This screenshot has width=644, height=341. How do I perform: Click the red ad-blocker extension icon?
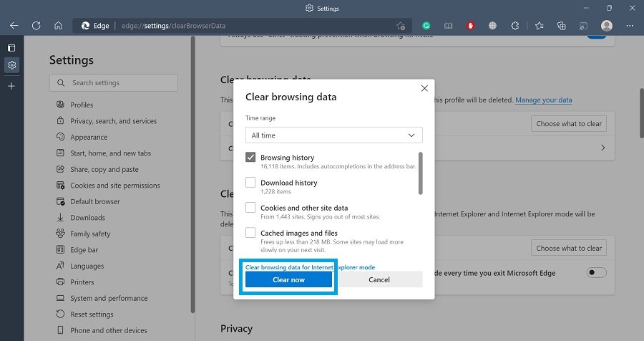click(x=471, y=26)
